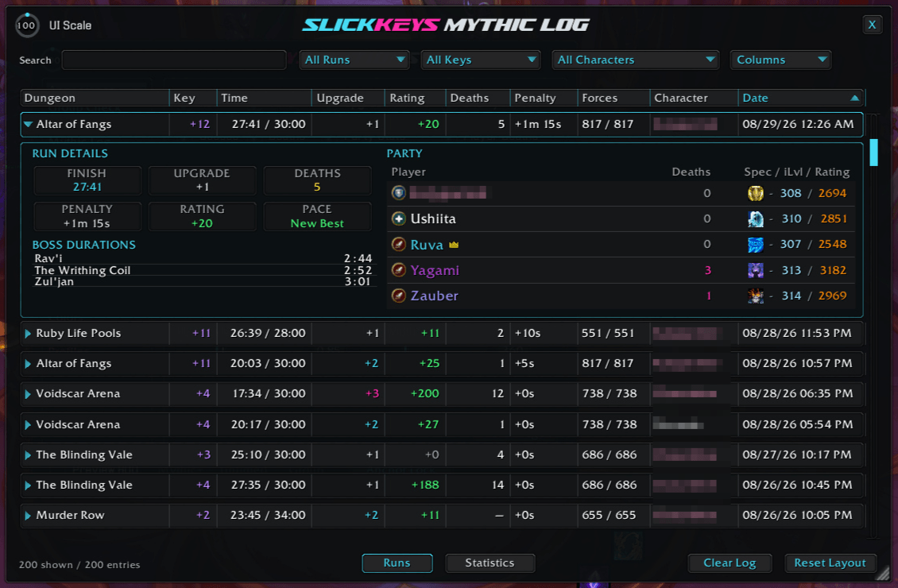Click the Clear Log button
The width and height of the screenshot is (898, 588).
click(730, 563)
